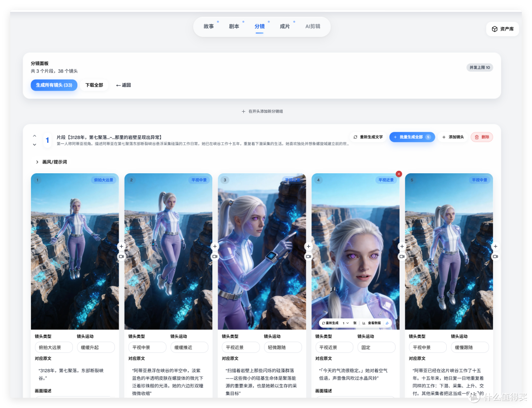
Task: Click the 并发上限 10 badge
Action: click(x=480, y=67)
